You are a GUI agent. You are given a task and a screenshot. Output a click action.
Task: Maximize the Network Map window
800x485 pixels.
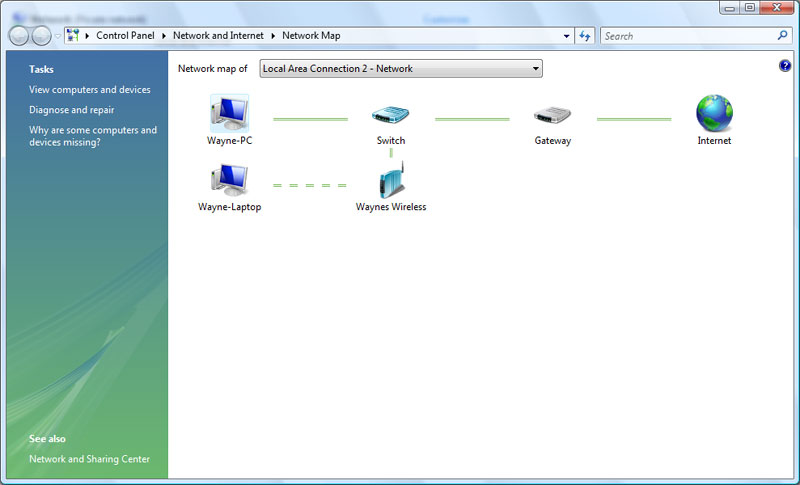(x=749, y=8)
